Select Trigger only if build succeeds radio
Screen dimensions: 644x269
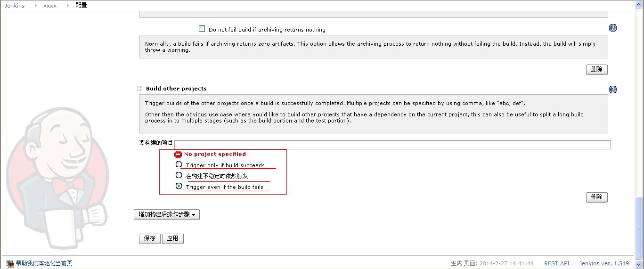pyautogui.click(x=179, y=164)
